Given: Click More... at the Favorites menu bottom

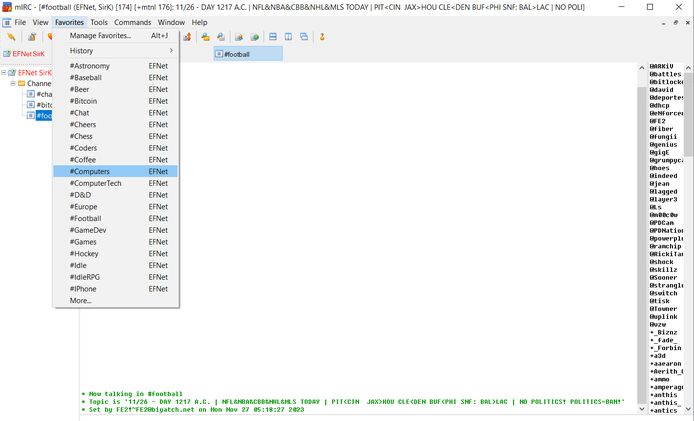Looking at the screenshot, I should 116,301.
